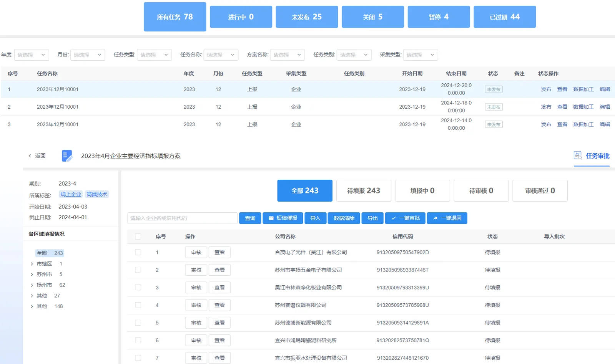Viewport: 615px width, 364px height.
Task: Click 发布 for the first task row
Action: [x=546, y=89]
